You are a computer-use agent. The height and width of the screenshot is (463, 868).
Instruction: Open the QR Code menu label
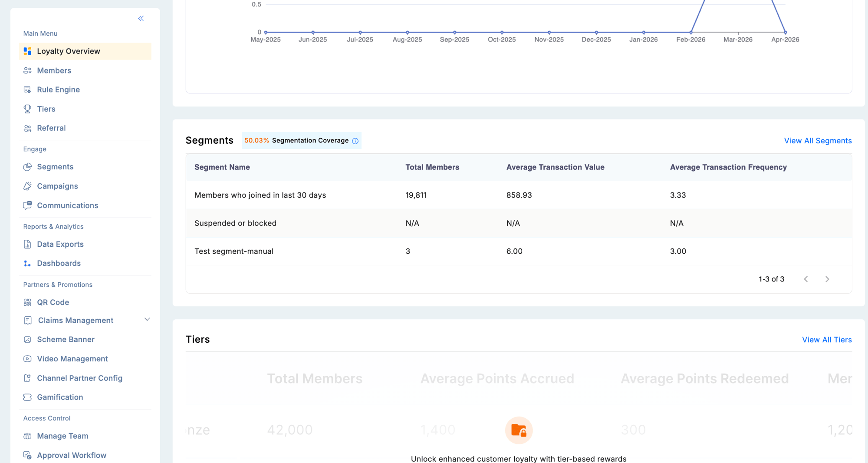coord(53,302)
